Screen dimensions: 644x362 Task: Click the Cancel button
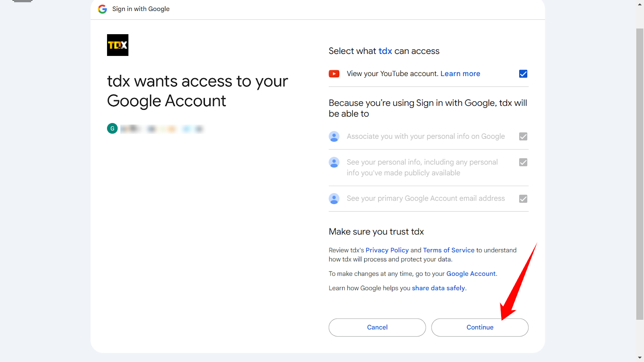[377, 327]
